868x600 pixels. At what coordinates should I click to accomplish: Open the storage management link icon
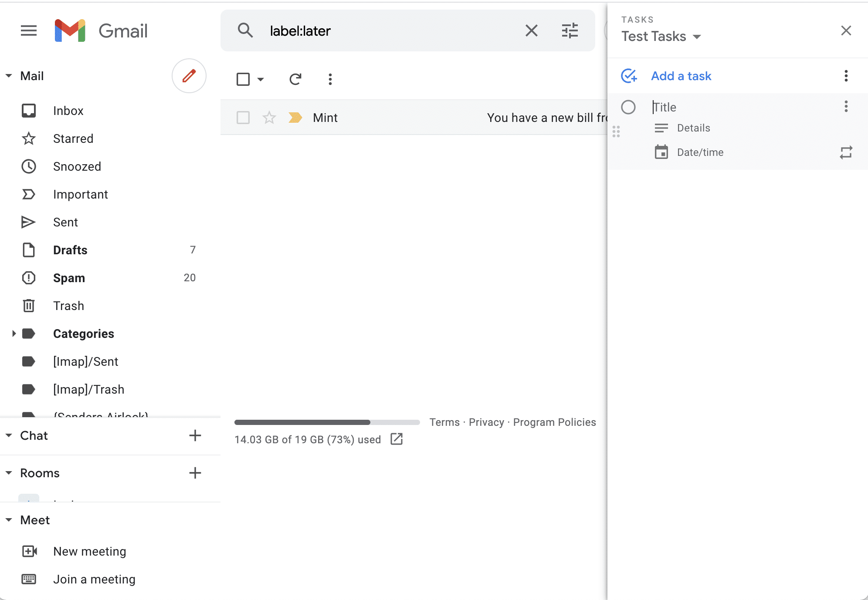[397, 439]
